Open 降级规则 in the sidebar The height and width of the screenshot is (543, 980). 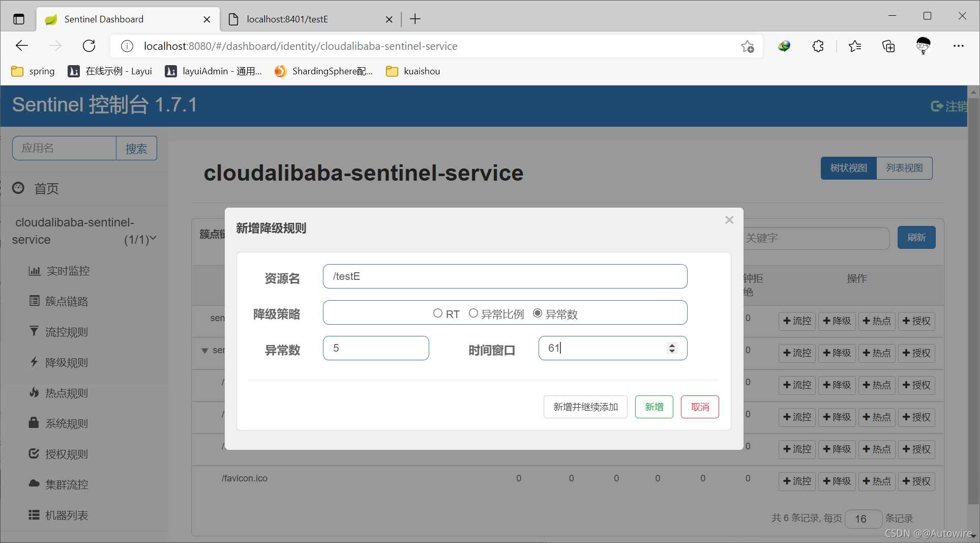click(67, 363)
